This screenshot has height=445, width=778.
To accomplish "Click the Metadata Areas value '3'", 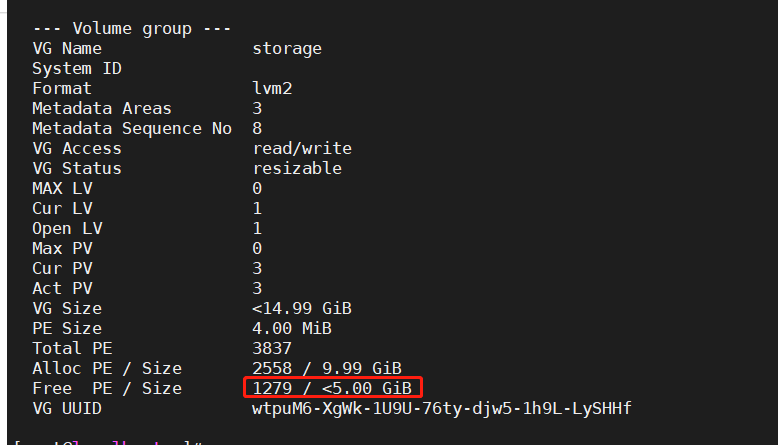I will point(258,108).
